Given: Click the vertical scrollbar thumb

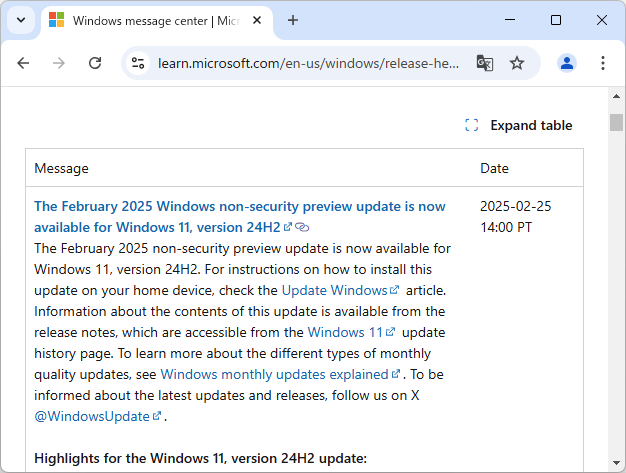Looking at the screenshot, I should coord(616,122).
